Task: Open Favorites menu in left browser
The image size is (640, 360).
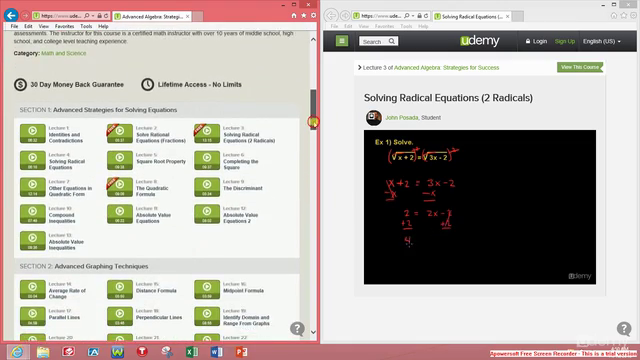Action: [64, 26]
